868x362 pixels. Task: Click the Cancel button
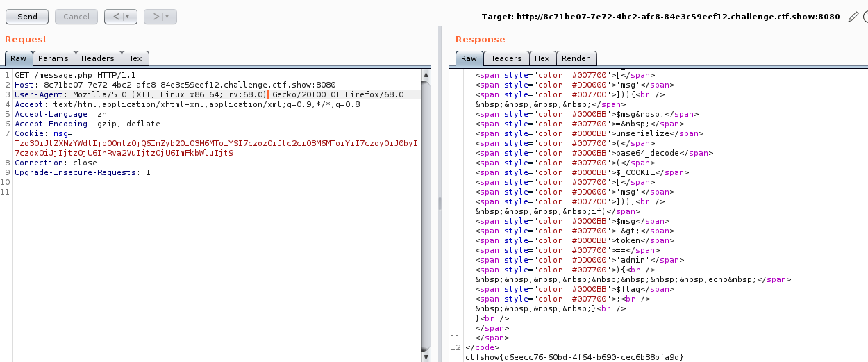pyautogui.click(x=76, y=16)
